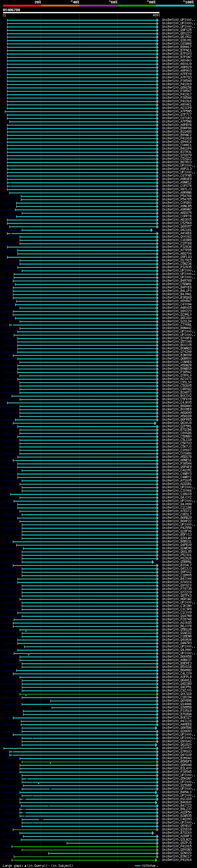Screen dimensions: 197x868
Task: Click label UniRef100_P32836
Action: pyautogui.click(x=177, y=247)
